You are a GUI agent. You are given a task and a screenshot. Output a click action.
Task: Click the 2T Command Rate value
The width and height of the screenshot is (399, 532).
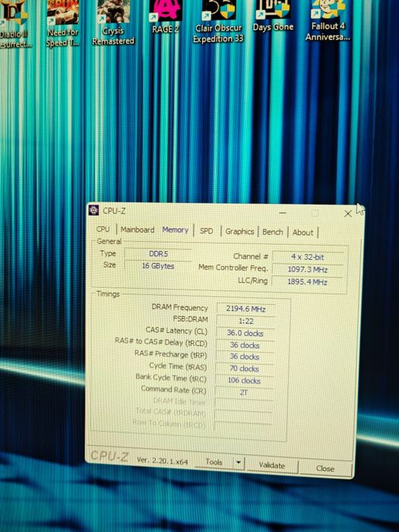244,393
